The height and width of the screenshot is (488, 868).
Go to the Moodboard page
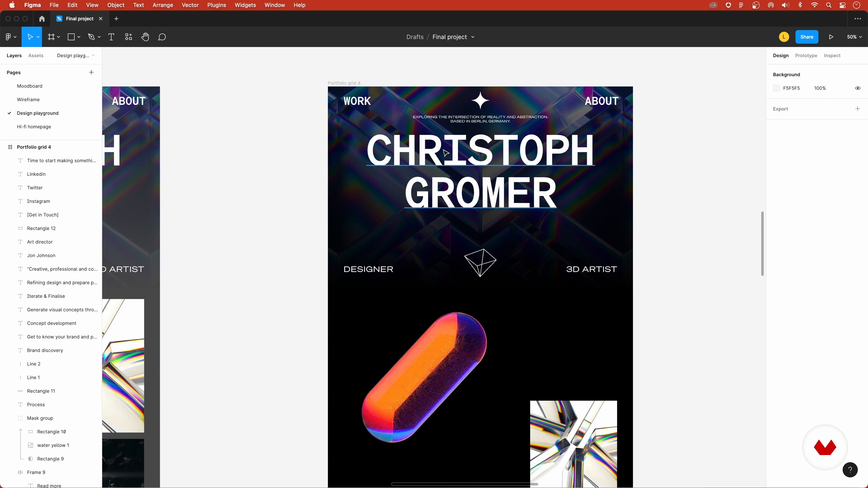tap(30, 86)
